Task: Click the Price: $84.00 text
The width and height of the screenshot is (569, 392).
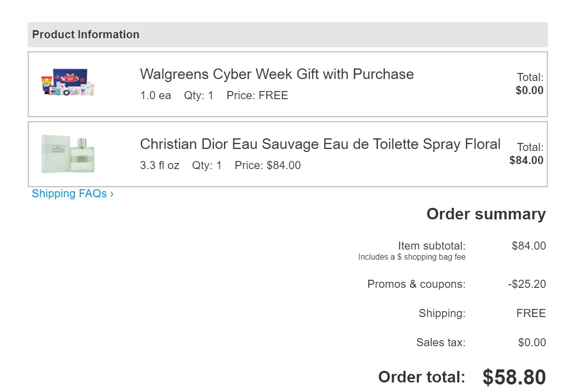Action: point(267,166)
